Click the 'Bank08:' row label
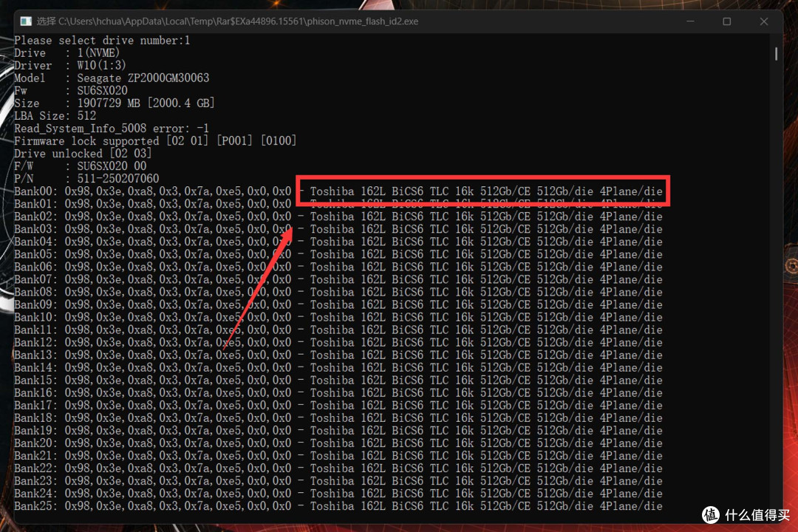798x532 pixels. [36, 292]
